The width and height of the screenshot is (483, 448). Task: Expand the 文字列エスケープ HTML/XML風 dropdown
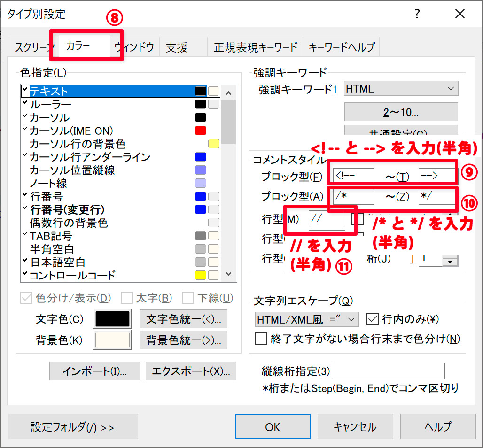click(306, 319)
